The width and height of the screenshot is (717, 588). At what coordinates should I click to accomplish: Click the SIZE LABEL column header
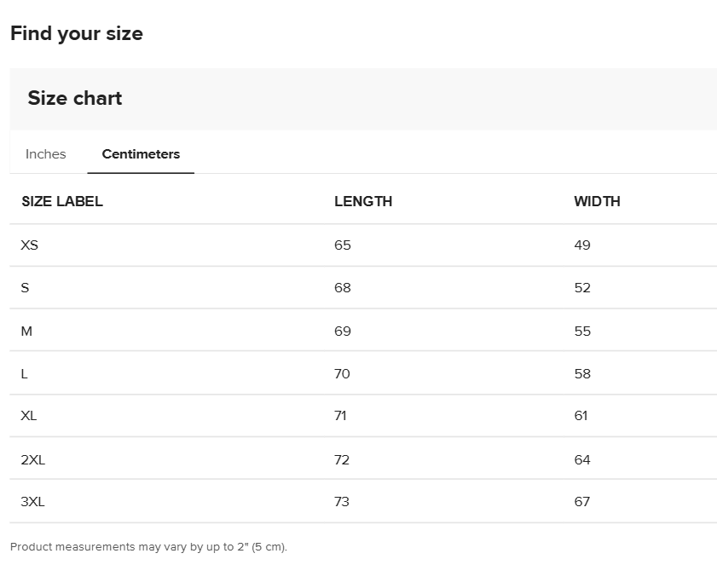click(62, 201)
